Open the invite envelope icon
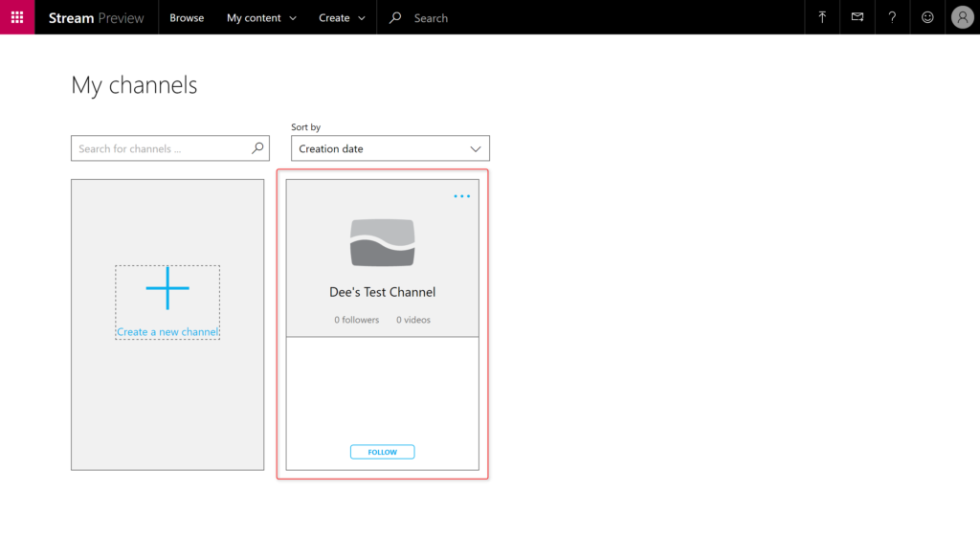The image size is (980, 560). coord(857,17)
